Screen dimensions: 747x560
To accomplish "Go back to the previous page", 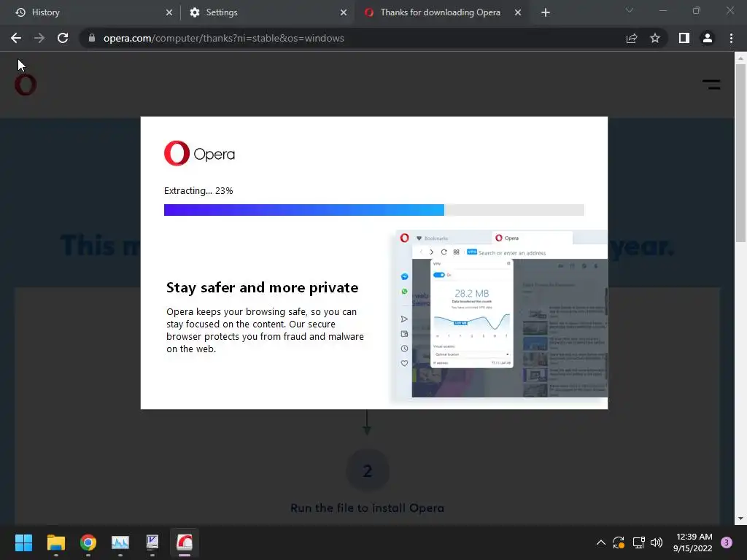I will coord(16,38).
